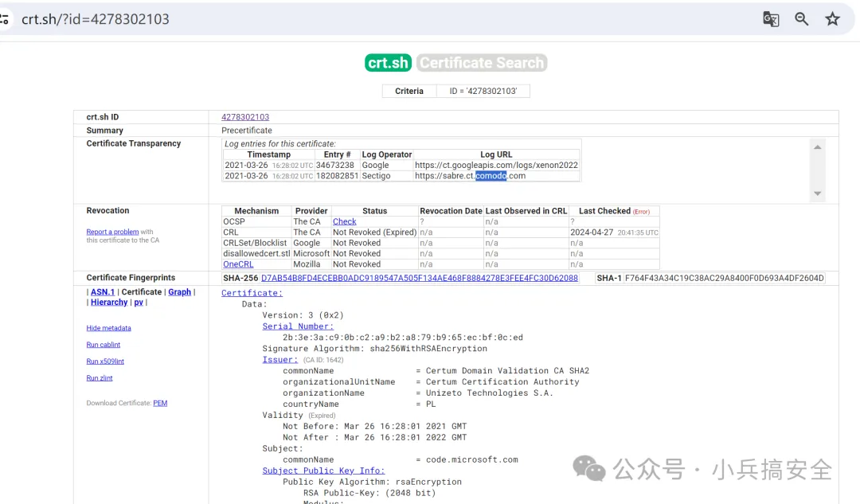Viewport: 860px width, 504px height.
Task: Switch to the Graph view
Action: pos(179,292)
